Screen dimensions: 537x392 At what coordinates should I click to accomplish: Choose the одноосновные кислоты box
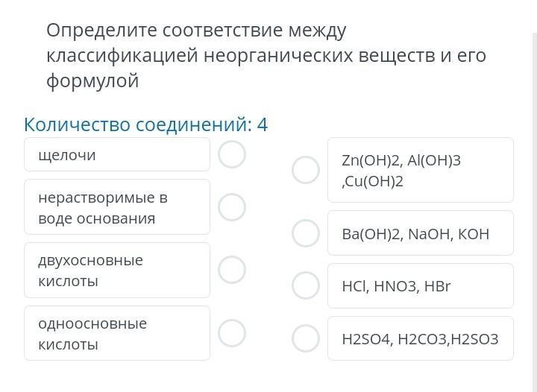pyautogui.click(x=117, y=333)
